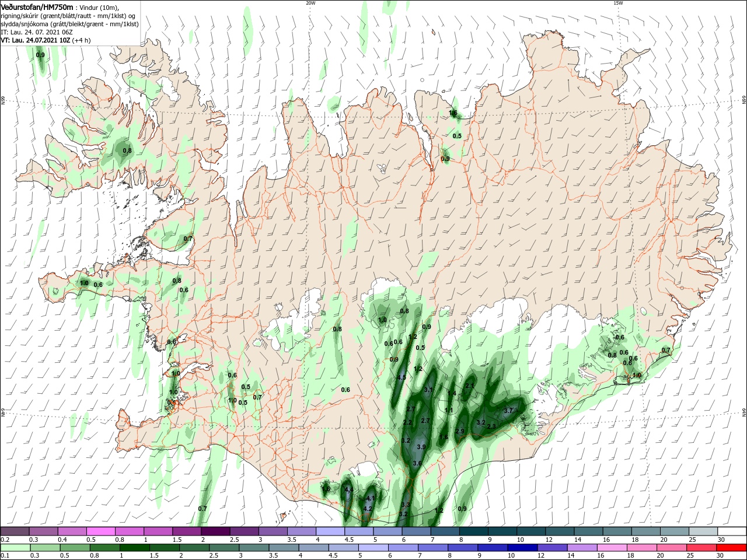Click the precipitation value '3.3'
Viewport: 747px width, 560px height.
406,505
